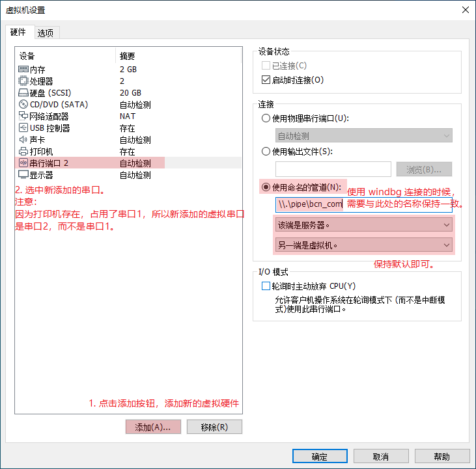Select the 声卡 device row
This screenshot has width=476, height=469.
[x=128, y=139]
